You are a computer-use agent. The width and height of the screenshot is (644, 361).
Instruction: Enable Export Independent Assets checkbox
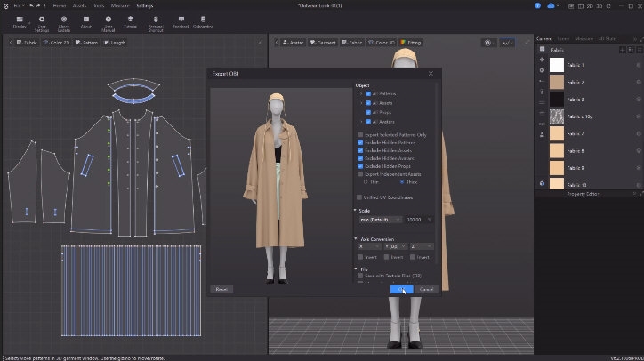point(360,174)
